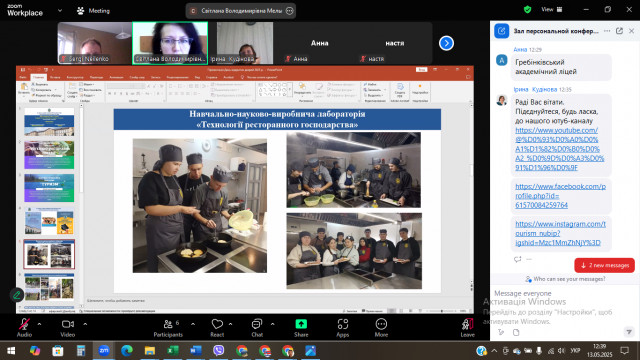
Task: Open Viber from the taskbar
Action: click(219, 351)
